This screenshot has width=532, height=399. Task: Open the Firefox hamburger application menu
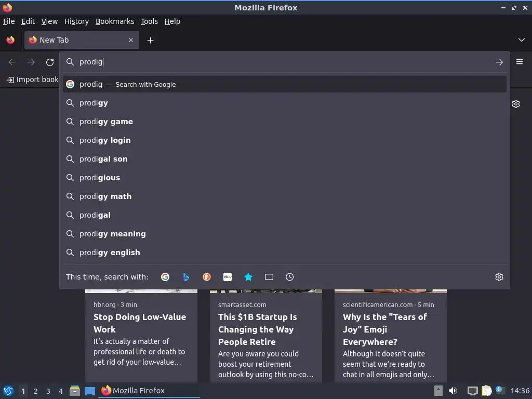click(x=520, y=62)
